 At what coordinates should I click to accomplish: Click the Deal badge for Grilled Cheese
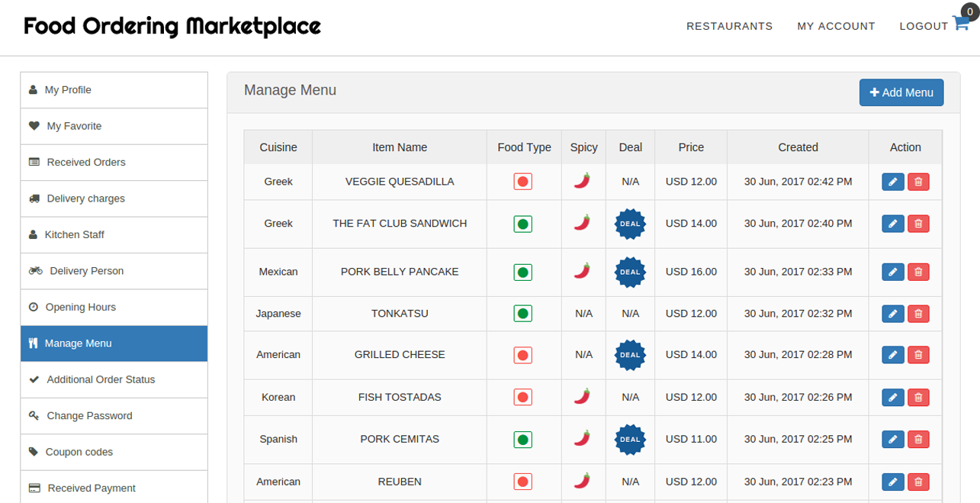pos(630,355)
